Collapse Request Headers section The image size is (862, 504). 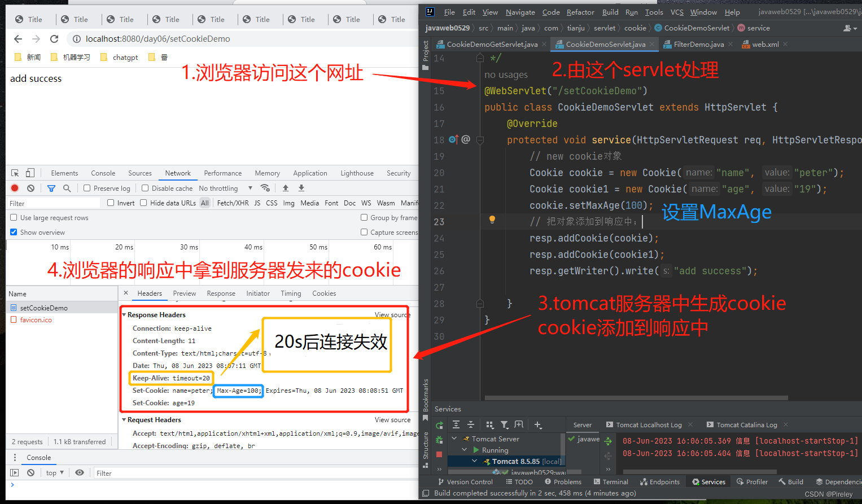[x=124, y=420]
